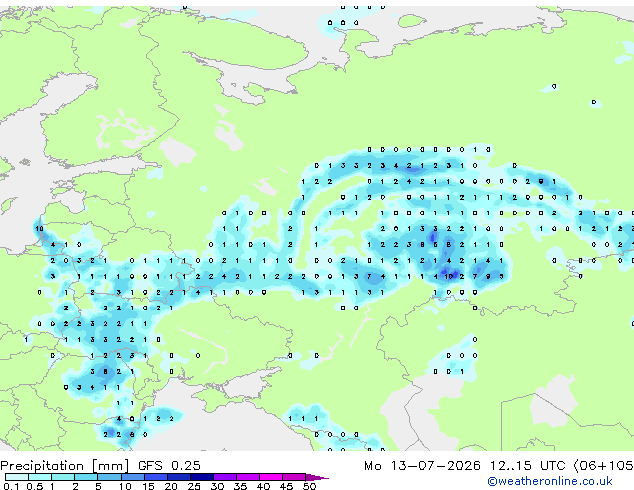
Task: Click the legend label "25"
Action: (x=194, y=486)
